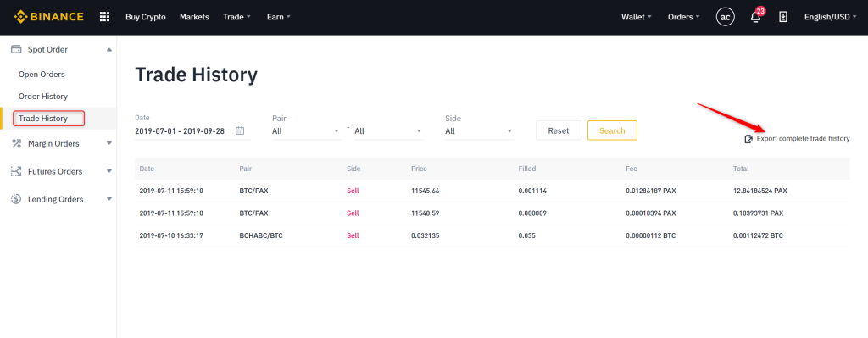
Task: Open the Side filter dropdown
Action: coord(480,131)
